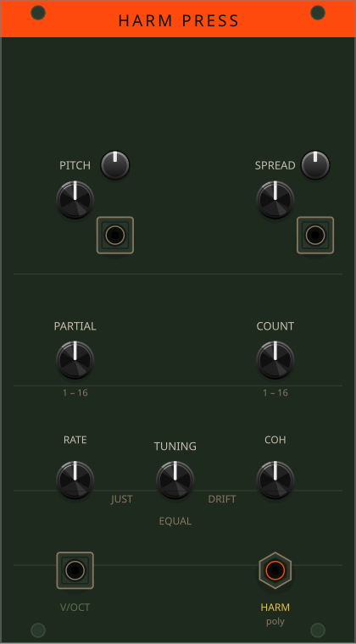Click the TUNING knob
The width and height of the screenshot is (356, 644).
pyautogui.click(x=175, y=480)
